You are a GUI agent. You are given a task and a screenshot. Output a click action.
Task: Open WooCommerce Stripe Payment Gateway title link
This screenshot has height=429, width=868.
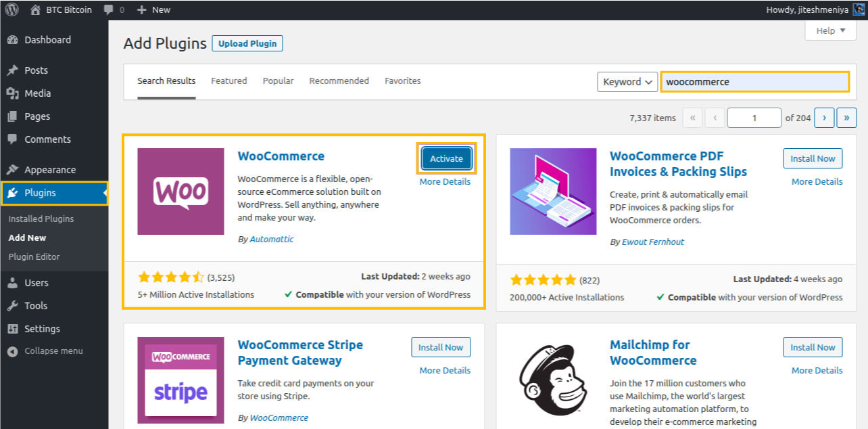click(x=300, y=353)
